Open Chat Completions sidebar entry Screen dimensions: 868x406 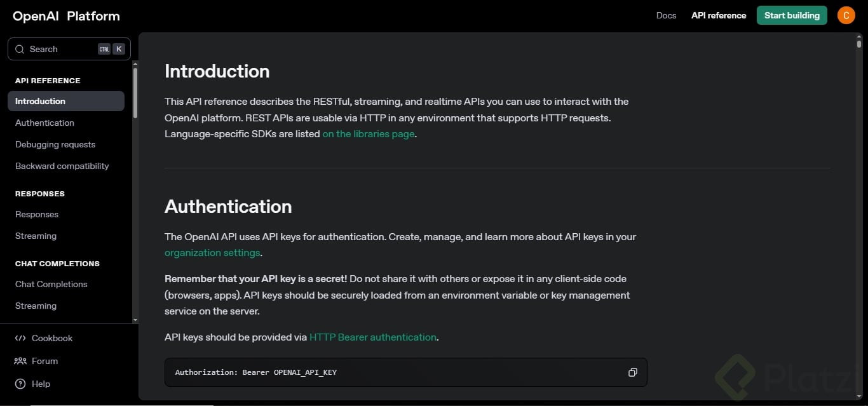tap(51, 284)
